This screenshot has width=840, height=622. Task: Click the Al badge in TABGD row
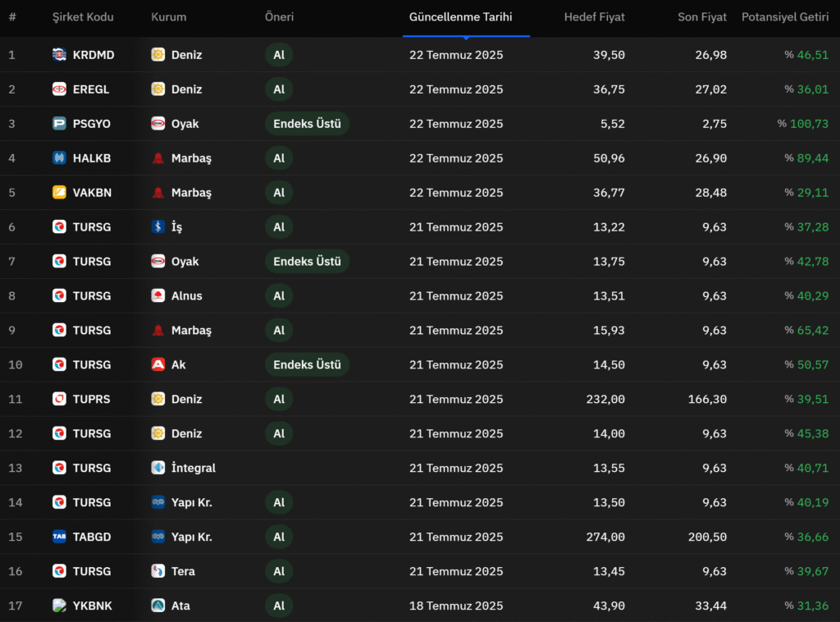(x=279, y=537)
